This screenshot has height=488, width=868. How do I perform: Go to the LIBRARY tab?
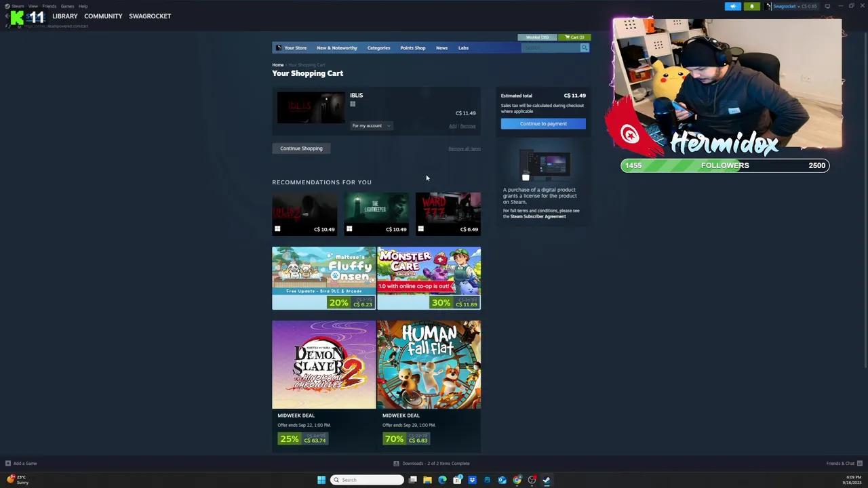click(65, 16)
